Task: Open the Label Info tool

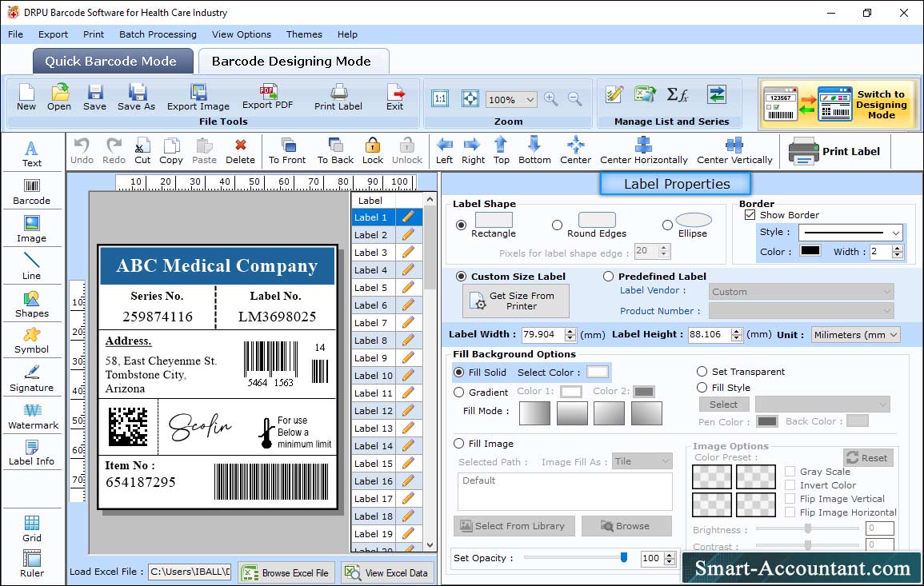Action: 32,453
